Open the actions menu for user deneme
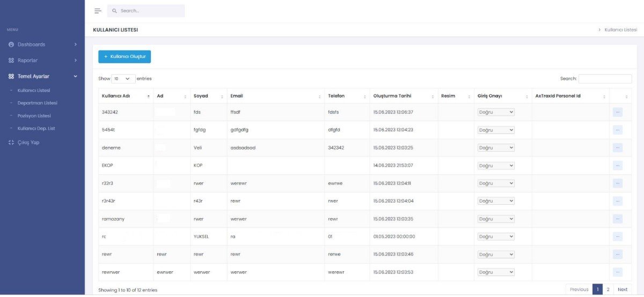The width and height of the screenshot is (644, 297). click(x=617, y=147)
